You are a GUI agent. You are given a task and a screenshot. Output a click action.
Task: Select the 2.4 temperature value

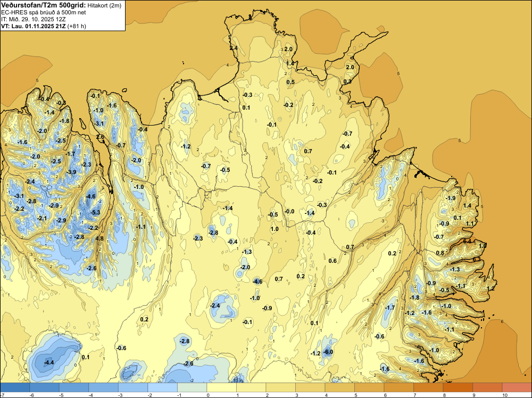point(234,48)
